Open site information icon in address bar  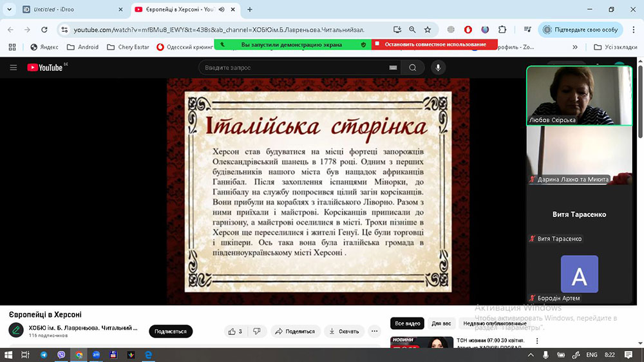(x=64, y=30)
